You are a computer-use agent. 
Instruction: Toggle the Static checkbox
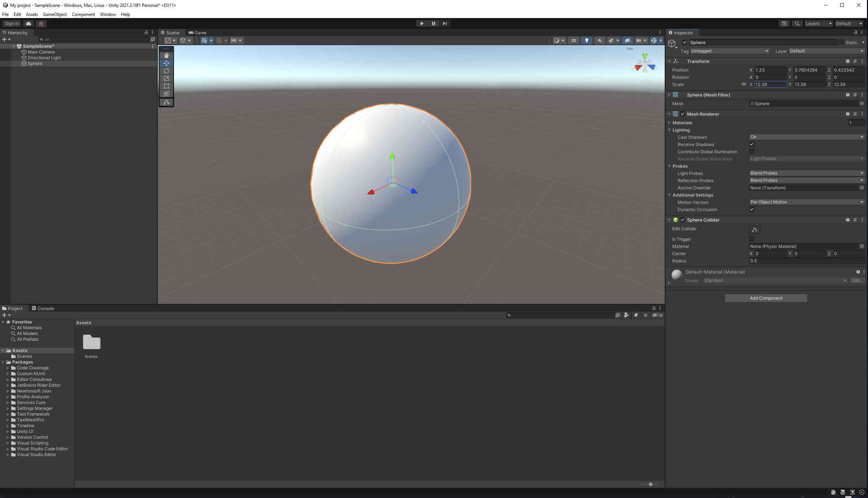[842, 43]
